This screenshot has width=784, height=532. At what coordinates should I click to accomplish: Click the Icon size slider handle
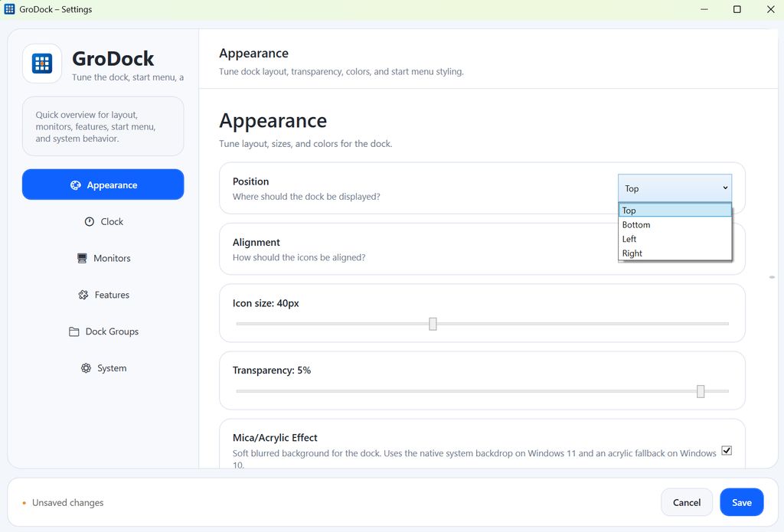[433, 324]
